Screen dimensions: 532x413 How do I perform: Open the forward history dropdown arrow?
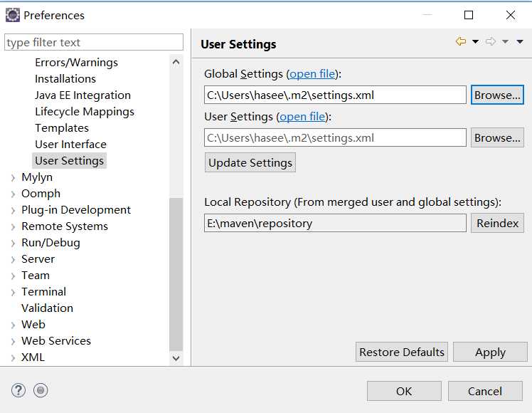point(505,41)
